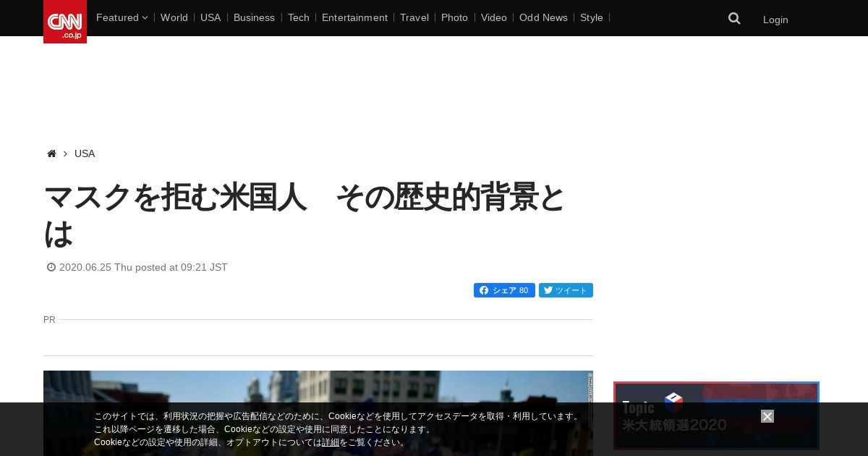Open the Tech section
This screenshot has width=868, height=456.
click(298, 17)
